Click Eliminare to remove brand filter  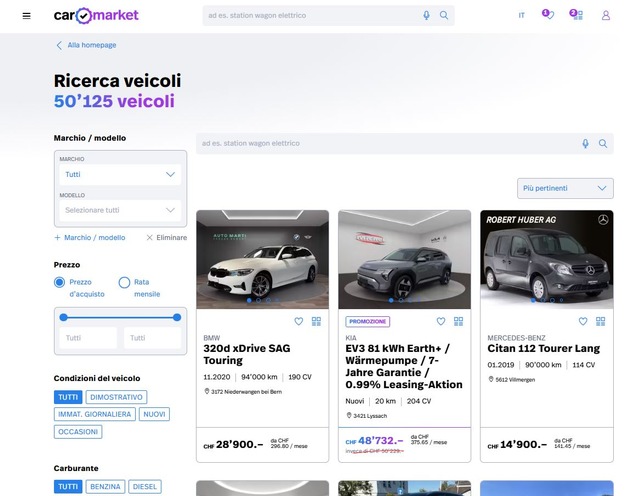tap(166, 238)
